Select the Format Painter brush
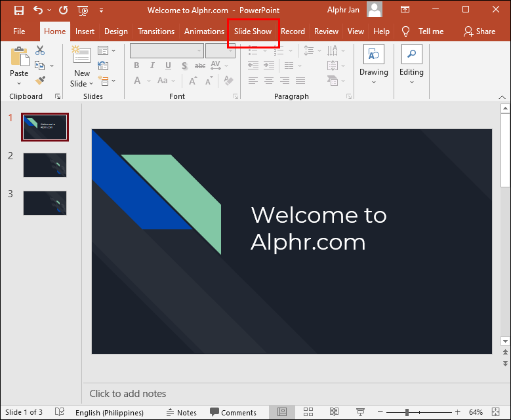 pyautogui.click(x=40, y=81)
